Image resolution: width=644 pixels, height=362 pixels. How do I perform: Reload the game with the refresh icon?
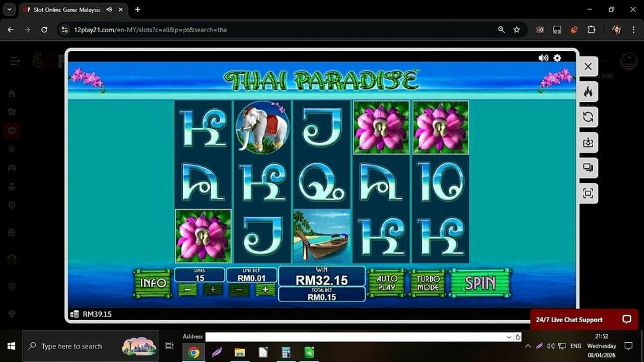click(587, 117)
